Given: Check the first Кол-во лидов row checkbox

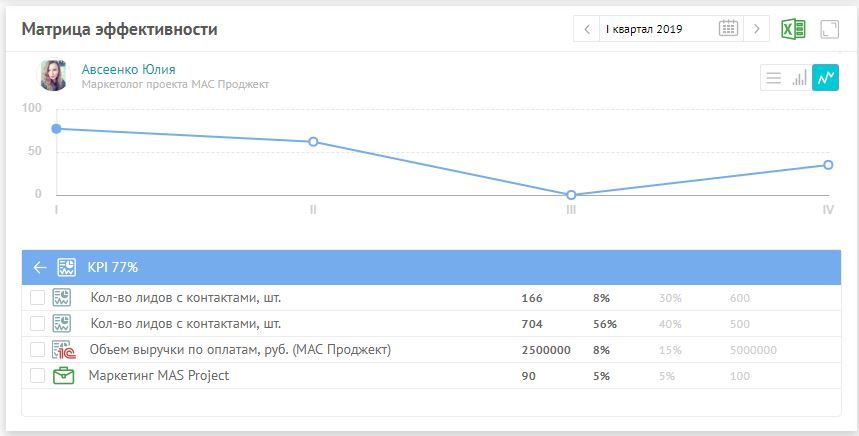Looking at the screenshot, I should [x=37, y=298].
